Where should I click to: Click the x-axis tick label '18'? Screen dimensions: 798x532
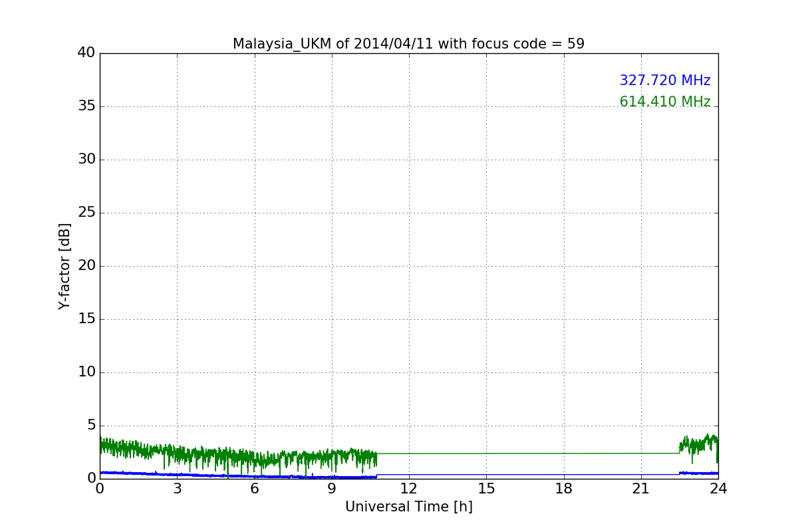[564, 489]
